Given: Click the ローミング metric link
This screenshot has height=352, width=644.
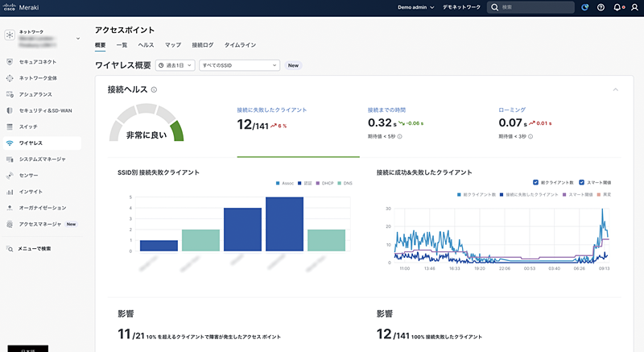Looking at the screenshot, I should point(511,109).
